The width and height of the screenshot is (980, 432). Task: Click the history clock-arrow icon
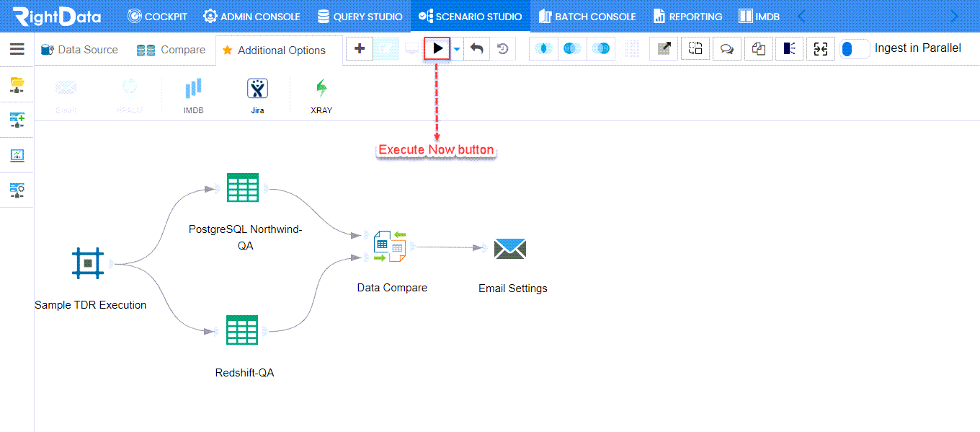(x=503, y=48)
